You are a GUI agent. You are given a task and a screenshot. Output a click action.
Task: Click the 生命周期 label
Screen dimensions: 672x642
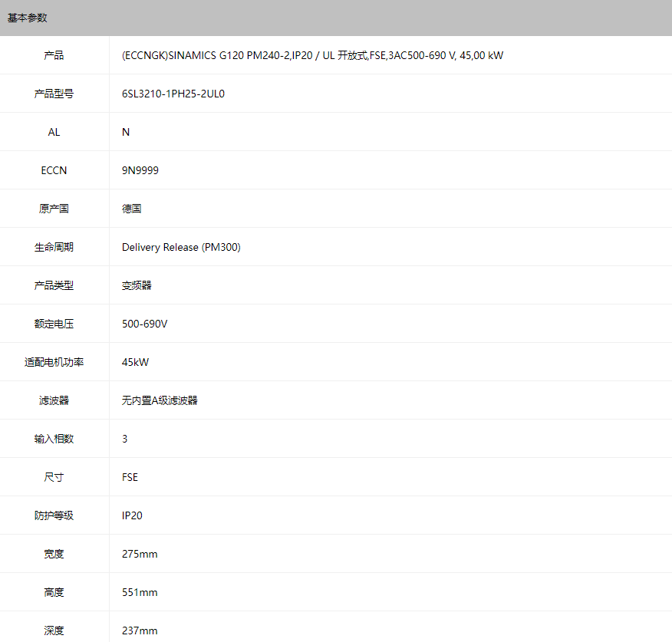coord(54,247)
